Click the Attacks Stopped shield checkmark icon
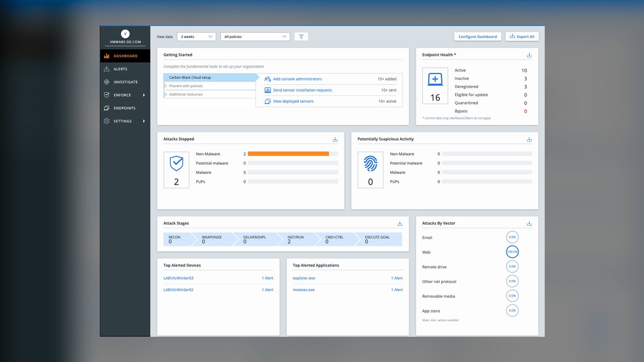The height and width of the screenshot is (362, 644). 177,163
